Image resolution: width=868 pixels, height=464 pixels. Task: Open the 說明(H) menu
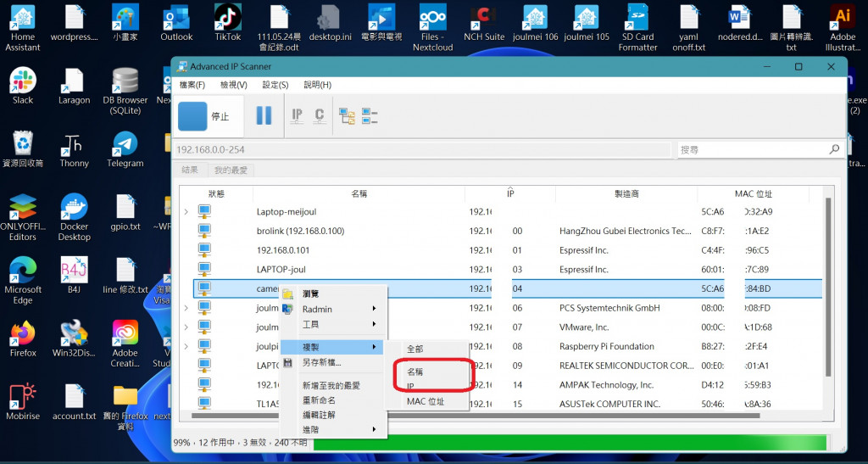pyautogui.click(x=318, y=85)
